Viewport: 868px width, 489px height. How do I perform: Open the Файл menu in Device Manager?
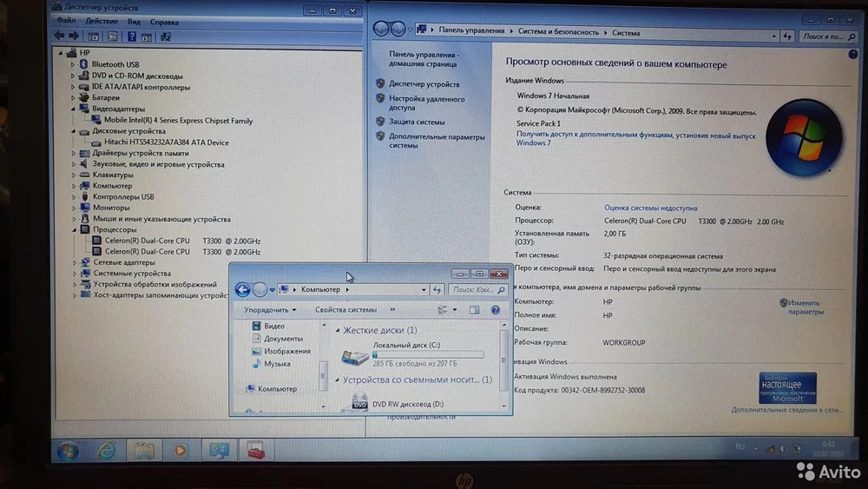coord(67,21)
